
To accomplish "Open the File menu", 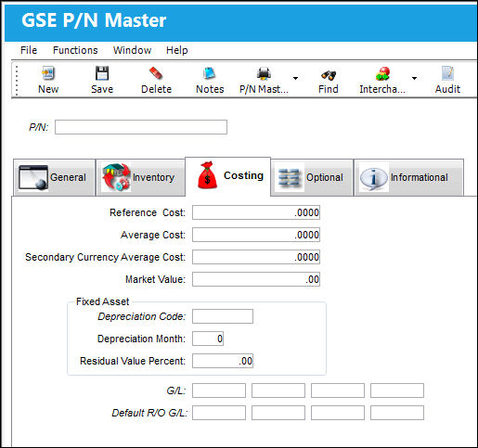I will click(x=29, y=50).
